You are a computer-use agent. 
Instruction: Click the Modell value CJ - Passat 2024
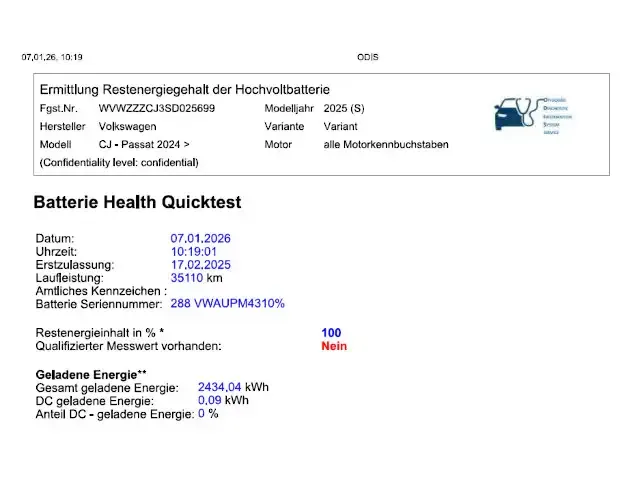[x=143, y=144]
